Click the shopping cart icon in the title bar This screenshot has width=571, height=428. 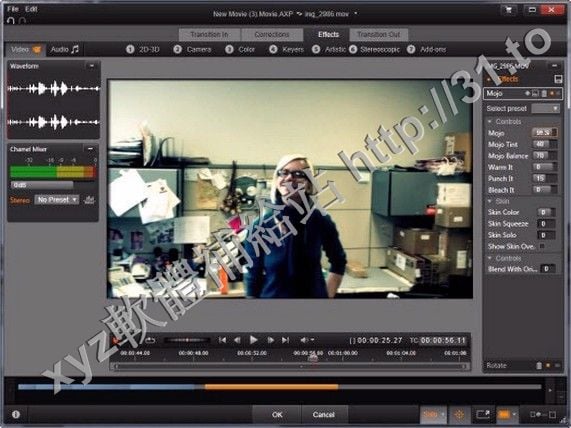point(509,10)
